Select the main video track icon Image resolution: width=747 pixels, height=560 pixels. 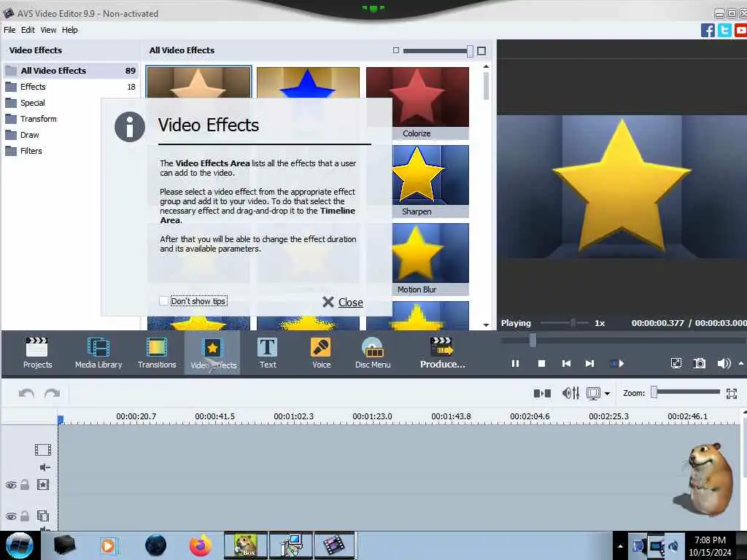[43, 449]
